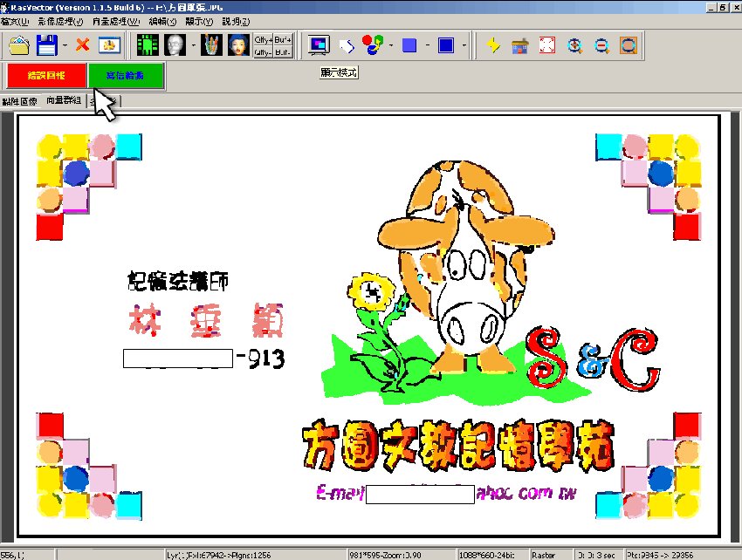The width and height of the screenshot is (742, 560).
Task: Click the computer monitor display mode icon
Action: point(319,45)
